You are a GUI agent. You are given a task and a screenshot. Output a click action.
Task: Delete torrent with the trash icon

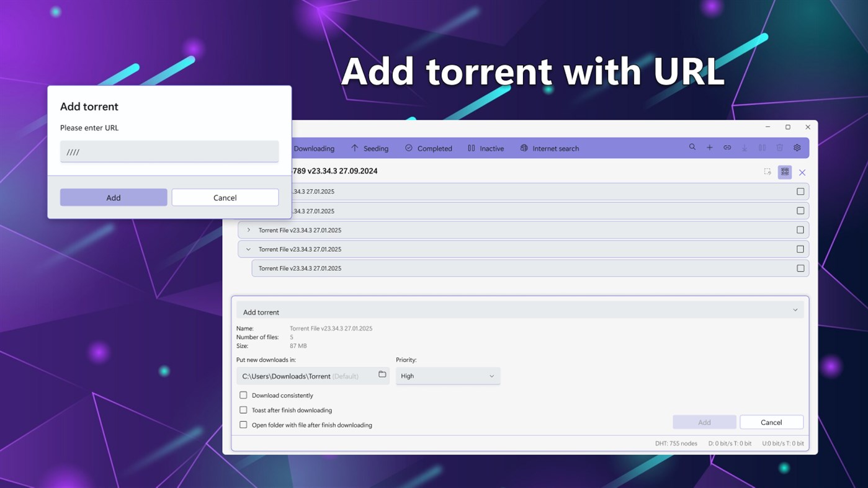[x=779, y=148]
